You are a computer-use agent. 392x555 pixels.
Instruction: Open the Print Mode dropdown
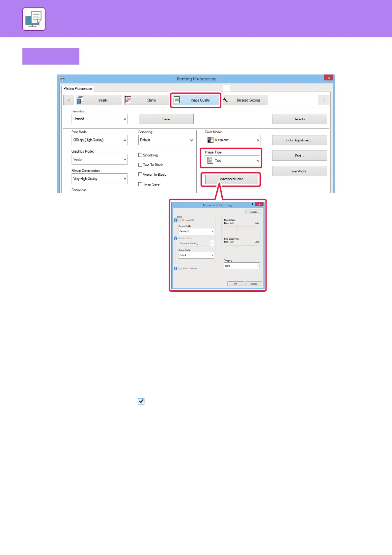tap(99, 140)
